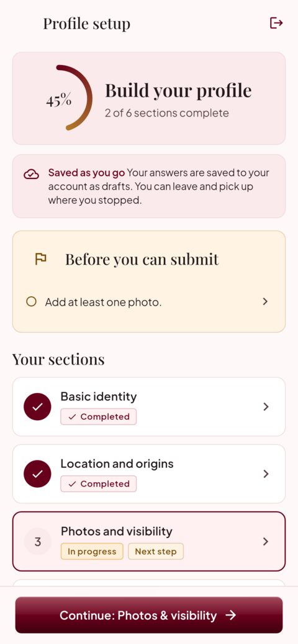Click the Basic identity checkmark circle icon
The height and width of the screenshot is (644, 298).
[37, 407]
